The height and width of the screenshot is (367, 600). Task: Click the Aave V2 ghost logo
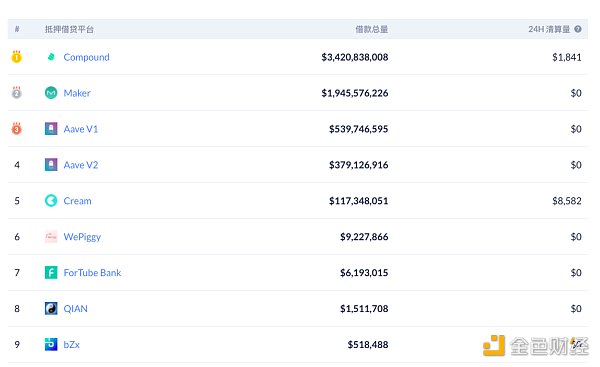51,165
